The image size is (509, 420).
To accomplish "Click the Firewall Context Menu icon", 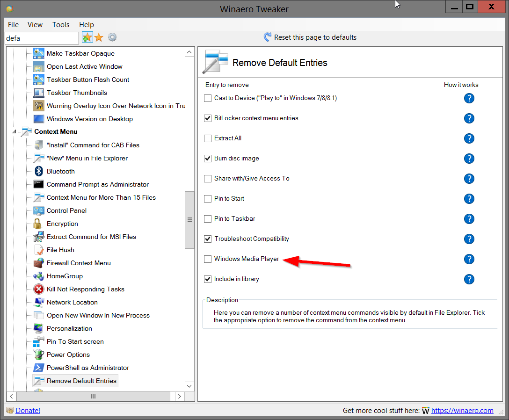I will [x=39, y=263].
